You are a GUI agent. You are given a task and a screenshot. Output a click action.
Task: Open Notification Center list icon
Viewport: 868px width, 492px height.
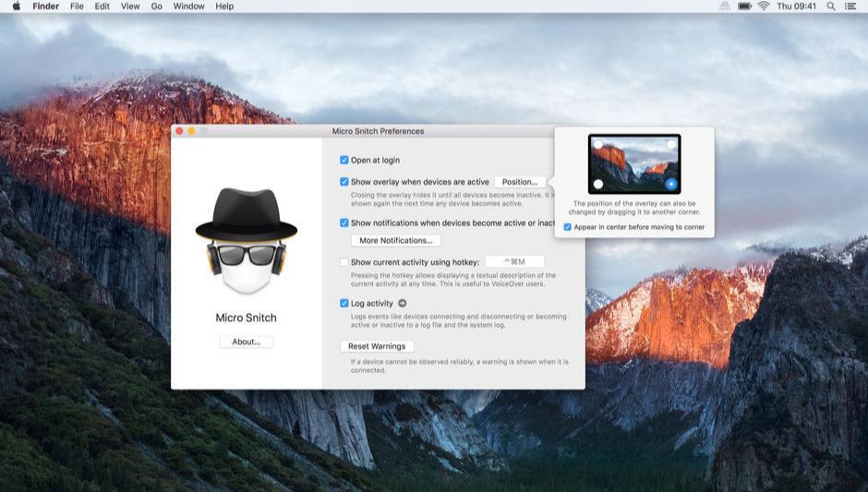[x=850, y=6]
